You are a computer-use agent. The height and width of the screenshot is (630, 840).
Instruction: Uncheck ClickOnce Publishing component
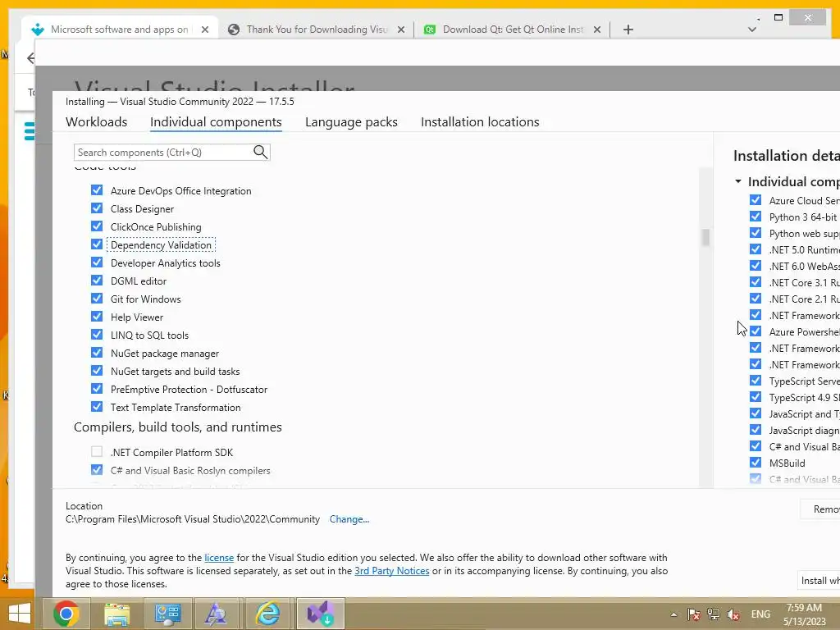point(97,226)
